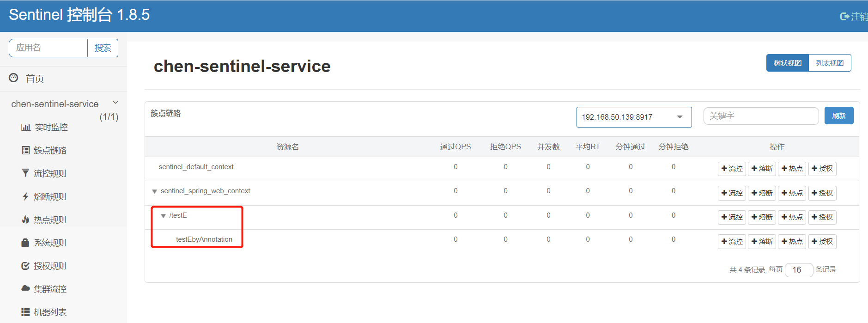Add flow control rule for testEbyAnnotation

pos(732,241)
